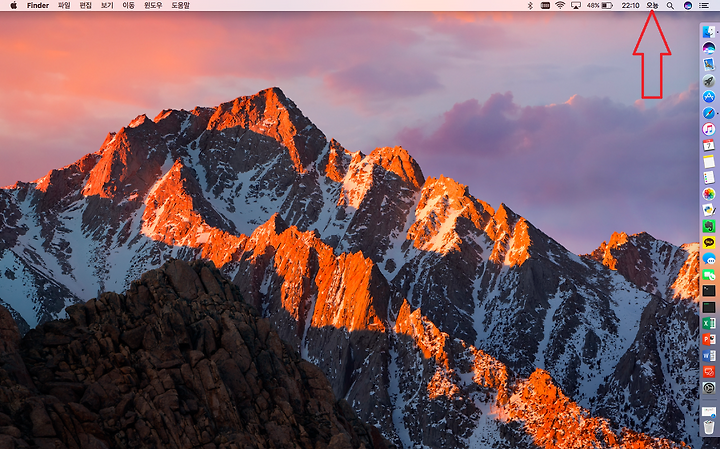The width and height of the screenshot is (720, 449).
Task: Open the 편집 menu
Action: point(85,6)
